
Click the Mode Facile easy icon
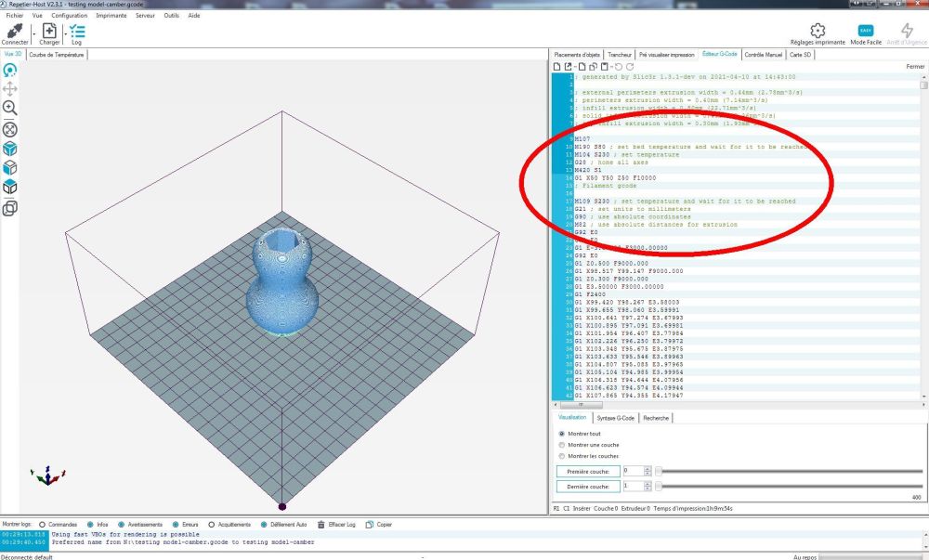(x=866, y=31)
